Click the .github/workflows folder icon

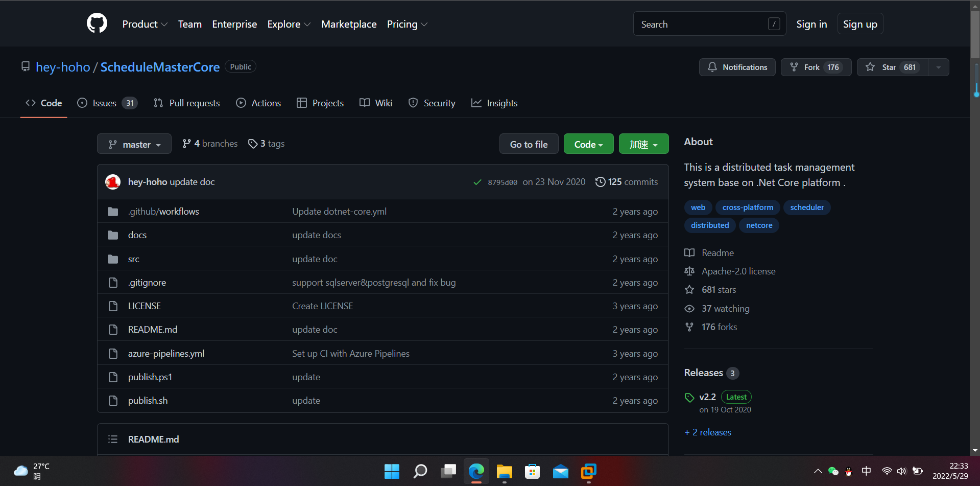click(x=113, y=212)
